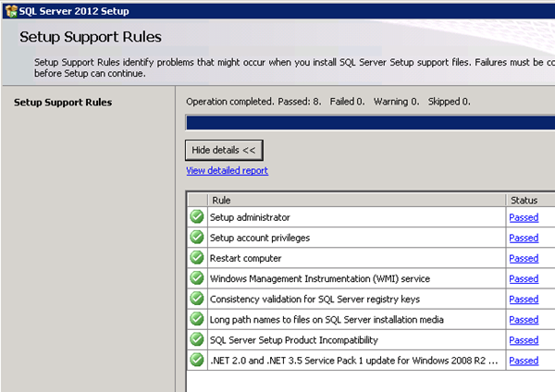
Task: Click green check icon beside Restart computer
Action: (197, 258)
